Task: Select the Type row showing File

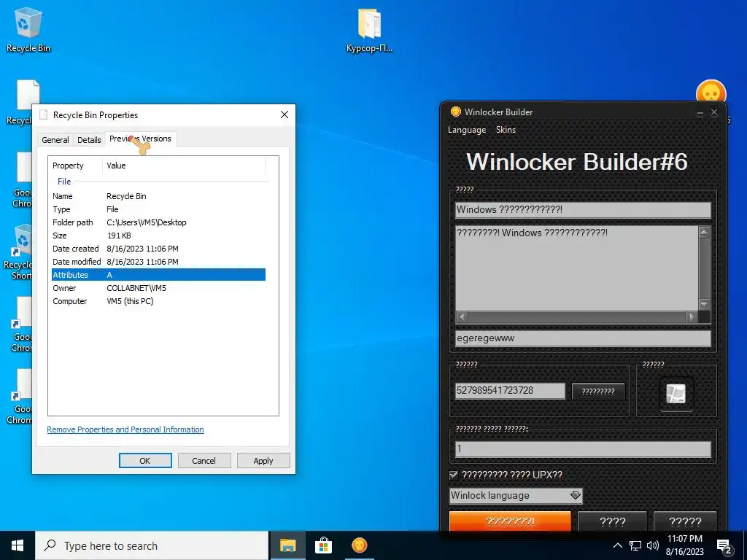Action: pyautogui.click(x=158, y=209)
